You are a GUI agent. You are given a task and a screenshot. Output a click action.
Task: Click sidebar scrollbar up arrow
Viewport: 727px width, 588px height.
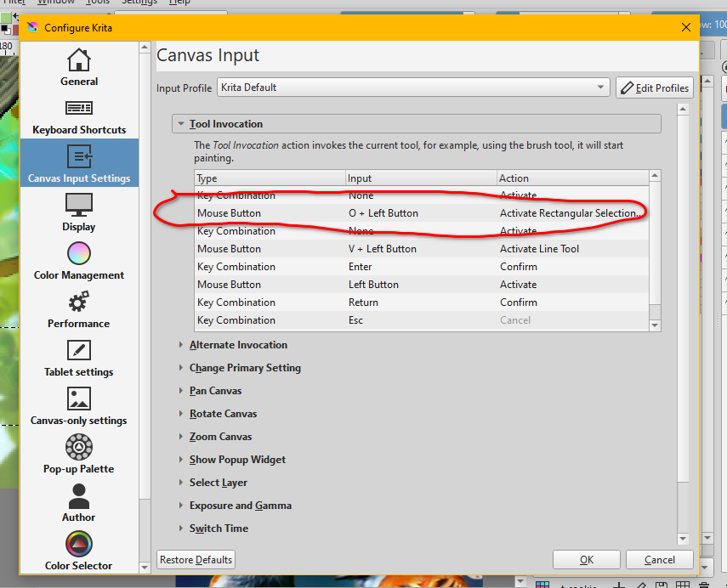tap(145, 48)
